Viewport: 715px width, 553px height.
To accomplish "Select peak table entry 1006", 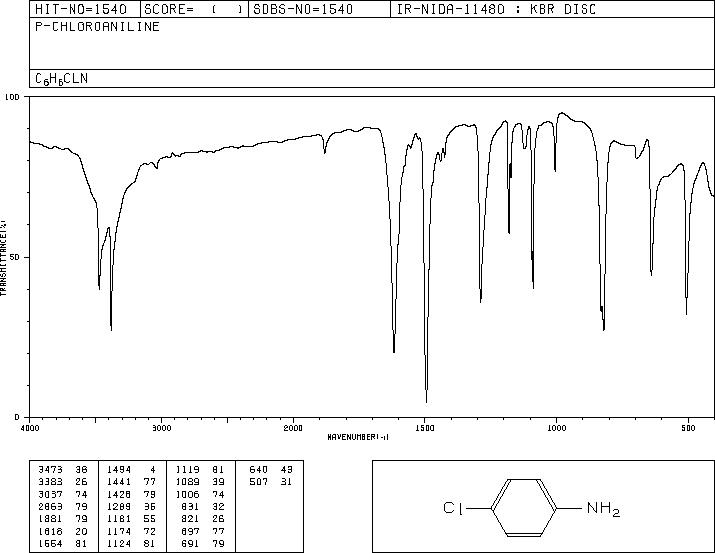I will [x=187, y=494].
